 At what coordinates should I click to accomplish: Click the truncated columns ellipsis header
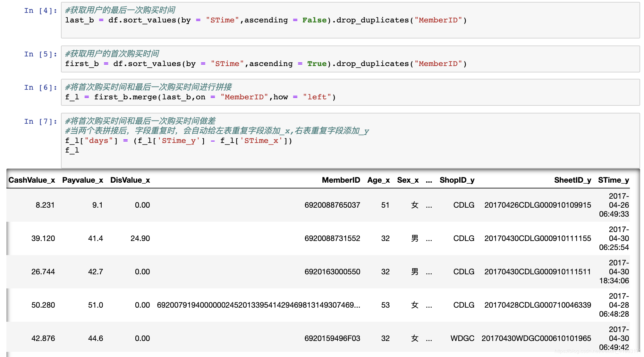tap(429, 180)
